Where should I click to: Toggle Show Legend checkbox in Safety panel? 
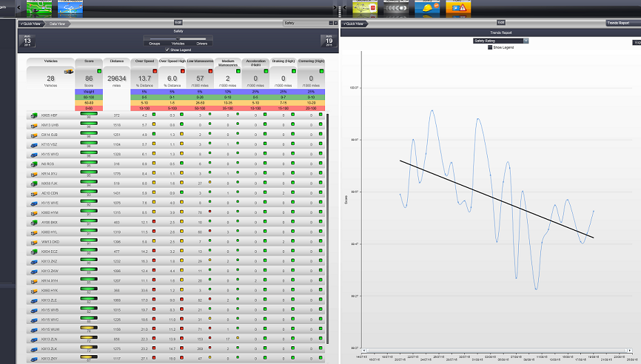click(x=167, y=49)
